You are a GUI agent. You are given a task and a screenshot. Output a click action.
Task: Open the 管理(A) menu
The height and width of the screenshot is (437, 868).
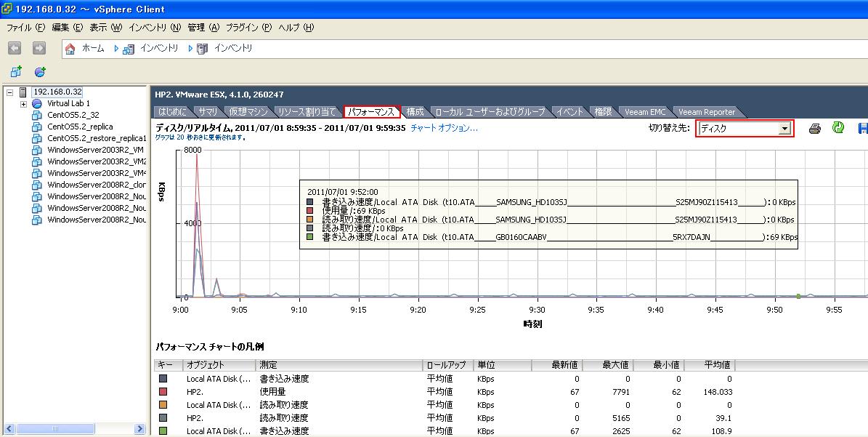click(203, 27)
